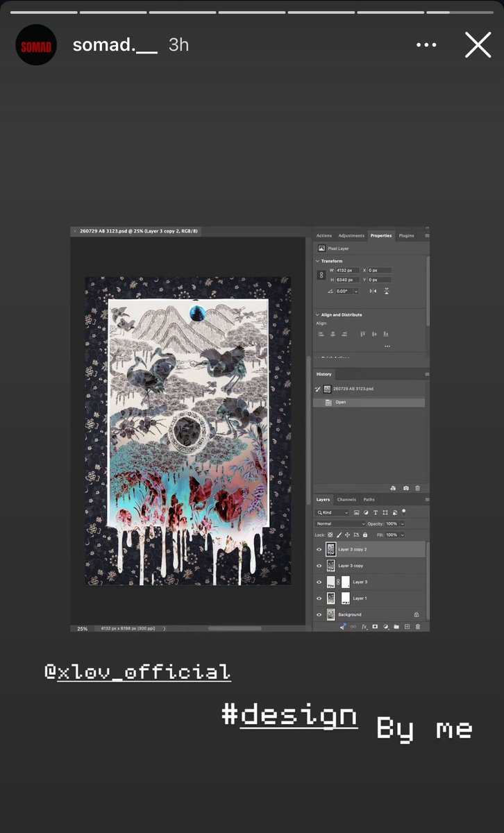
Task: Align left edges
Action: [x=321, y=334]
